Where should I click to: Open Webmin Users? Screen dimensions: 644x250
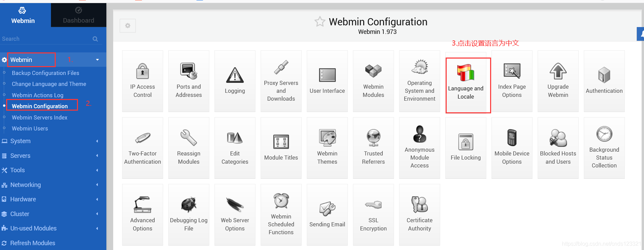coord(30,128)
